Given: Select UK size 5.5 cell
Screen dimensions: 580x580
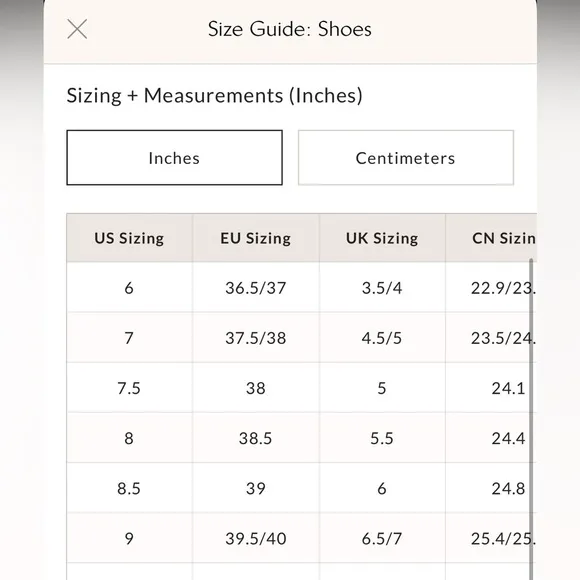Looking at the screenshot, I should point(382,438).
